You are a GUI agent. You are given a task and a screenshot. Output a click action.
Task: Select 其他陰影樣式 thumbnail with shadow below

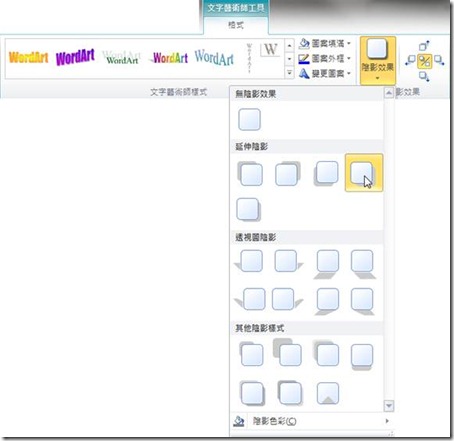(x=362, y=357)
